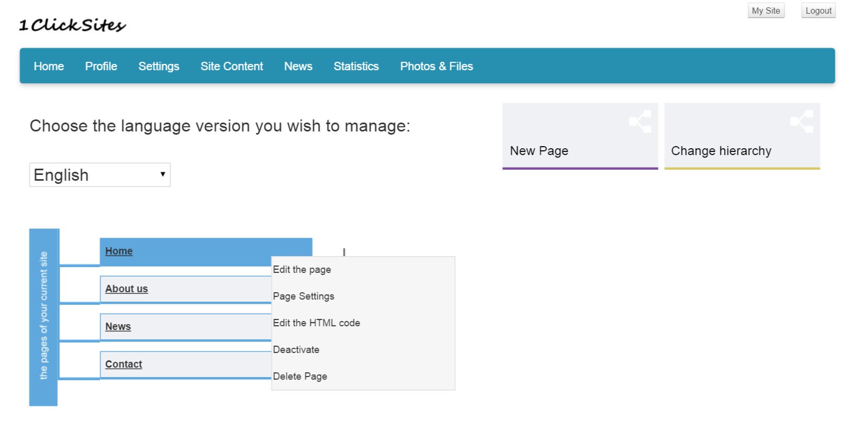Select Page Settings in the context menu
This screenshot has height=443, width=868.
click(303, 296)
